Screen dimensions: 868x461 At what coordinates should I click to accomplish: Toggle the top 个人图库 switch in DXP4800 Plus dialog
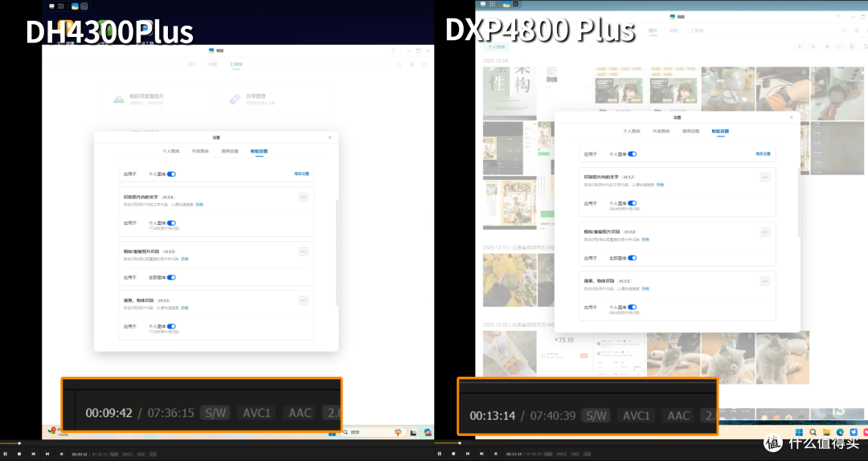[x=633, y=154]
